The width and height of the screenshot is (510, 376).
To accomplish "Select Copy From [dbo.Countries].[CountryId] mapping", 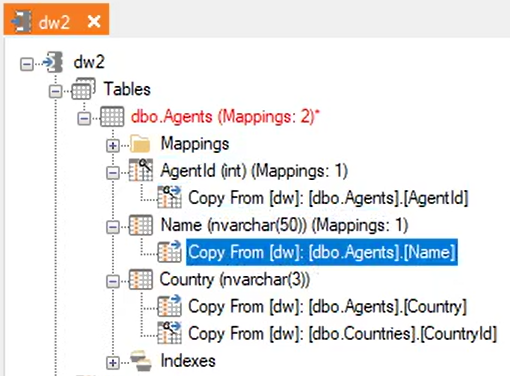I will click(343, 334).
